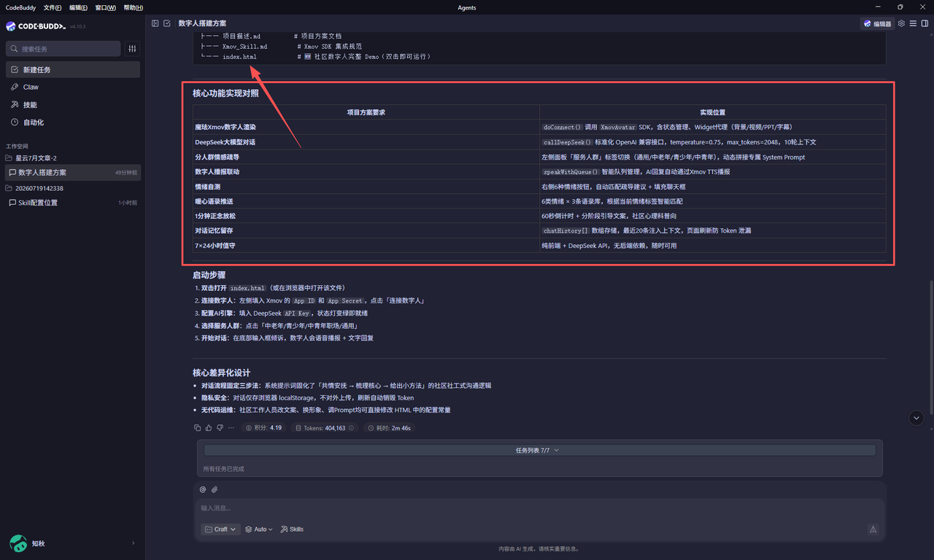Click the 项目方案要求 column header
The height and width of the screenshot is (560, 934).
pyautogui.click(x=366, y=112)
